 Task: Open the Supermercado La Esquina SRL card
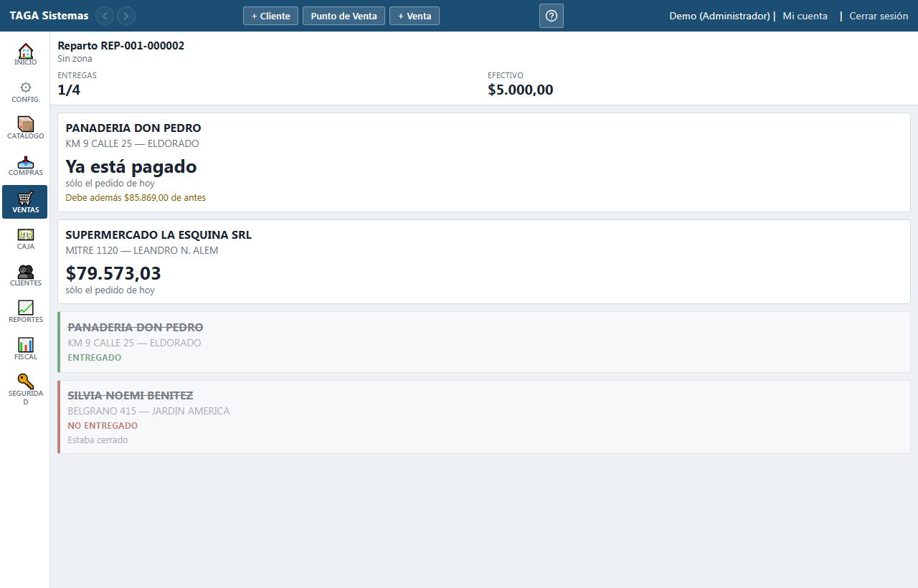coord(484,262)
